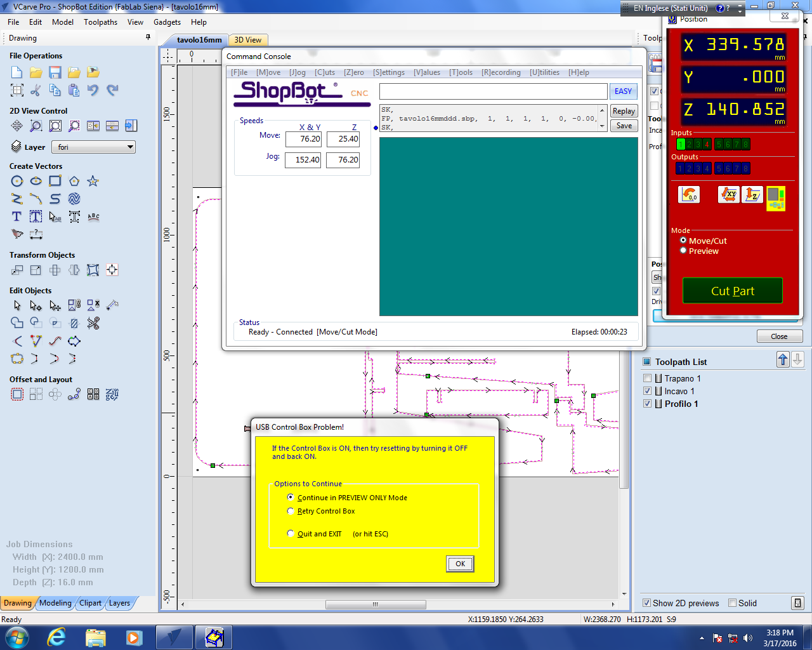Click the Save button in Command Console
This screenshot has width=812, height=650.
click(x=624, y=126)
